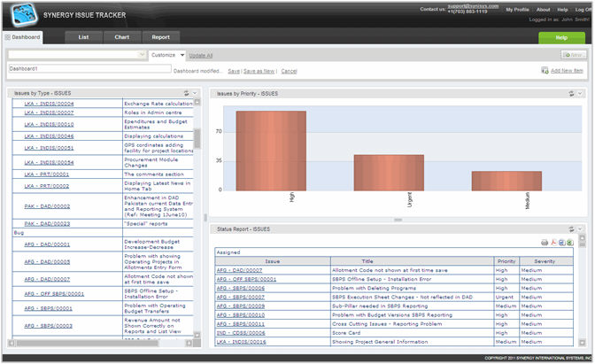Click the Title column header
This screenshot has width=595, height=364.
tap(412, 261)
